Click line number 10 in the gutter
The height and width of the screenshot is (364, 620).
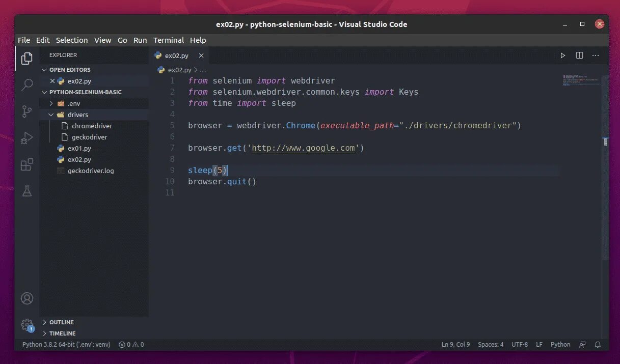click(170, 182)
